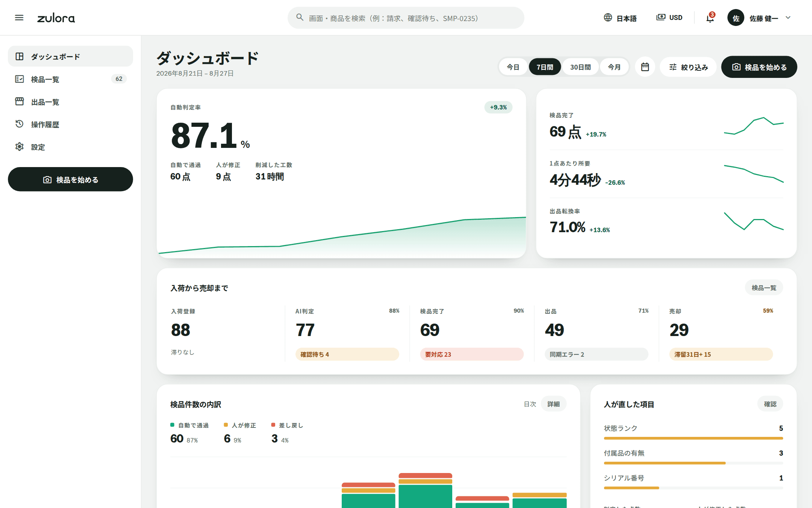The height and width of the screenshot is (508, 812).
Task: Click the user avatar 佐
Action: (x=736, y=18)
